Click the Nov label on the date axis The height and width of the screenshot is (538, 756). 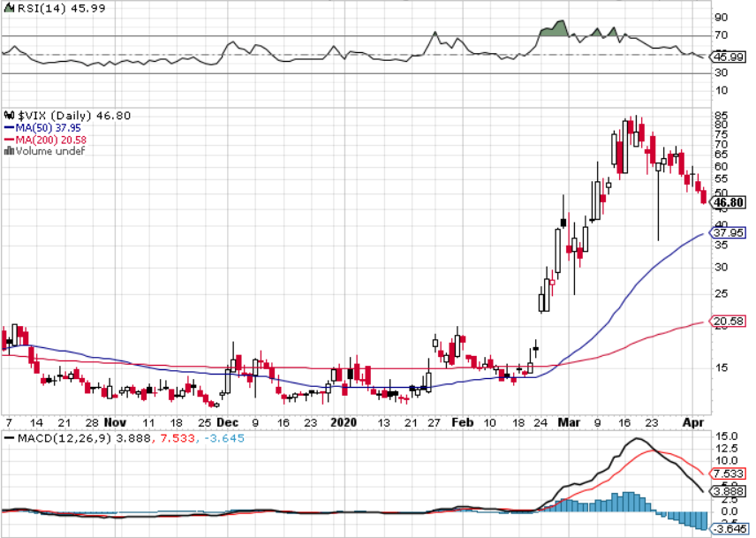point(115,423)
